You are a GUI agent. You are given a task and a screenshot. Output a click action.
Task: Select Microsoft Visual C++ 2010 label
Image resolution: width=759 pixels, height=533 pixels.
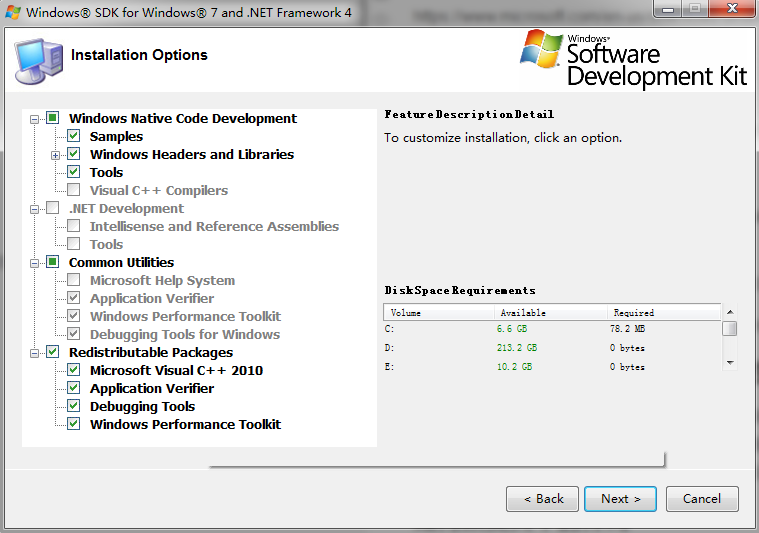point(176,370)
